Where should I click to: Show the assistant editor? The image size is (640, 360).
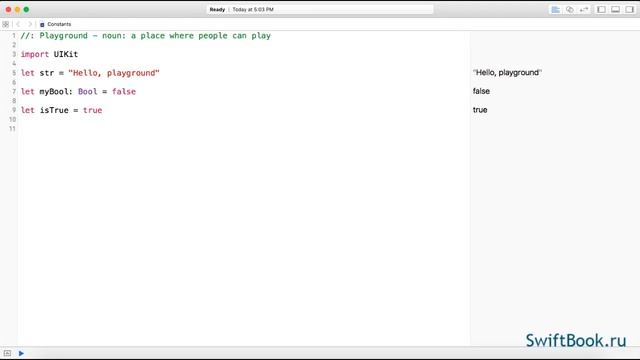click(570, 9)
